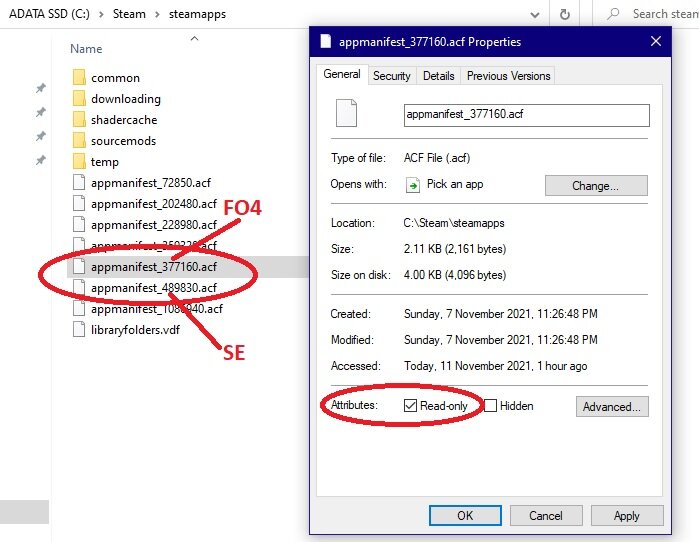Open the common folder icon
Viewport: 699px width, 542px height.
click(x=79, y=77)
